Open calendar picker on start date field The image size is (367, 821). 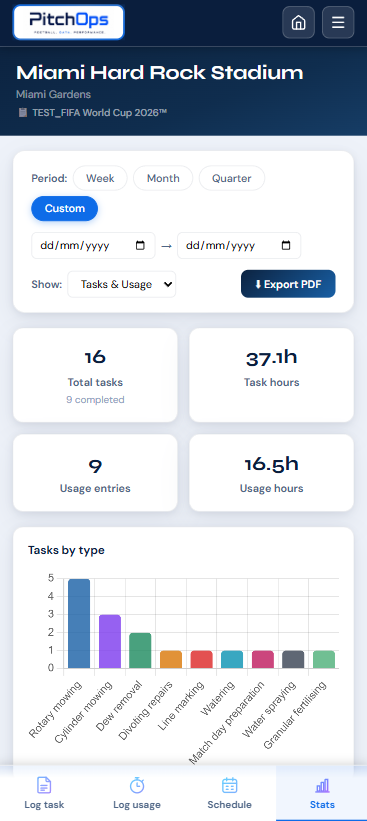140,246
